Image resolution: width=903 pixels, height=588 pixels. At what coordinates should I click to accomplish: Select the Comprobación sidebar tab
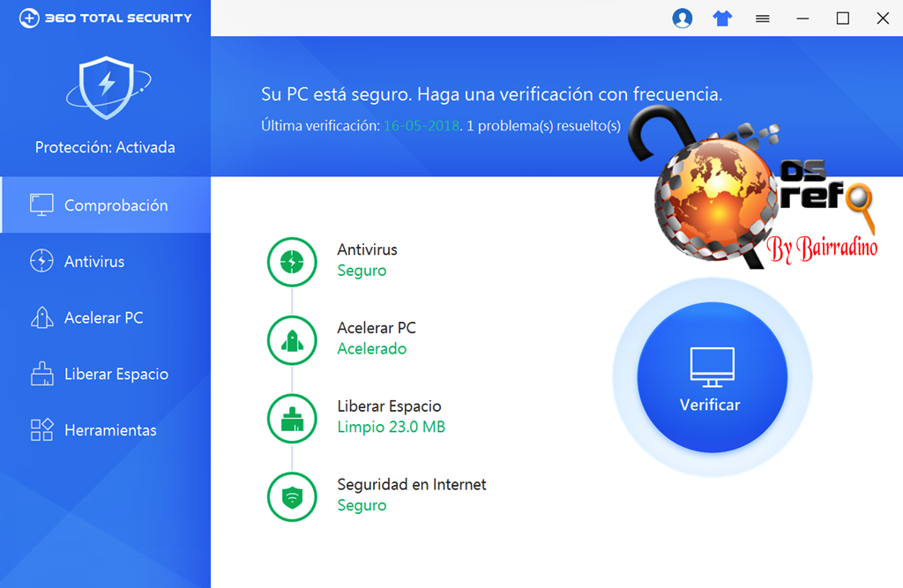click(x=106, y=205)
